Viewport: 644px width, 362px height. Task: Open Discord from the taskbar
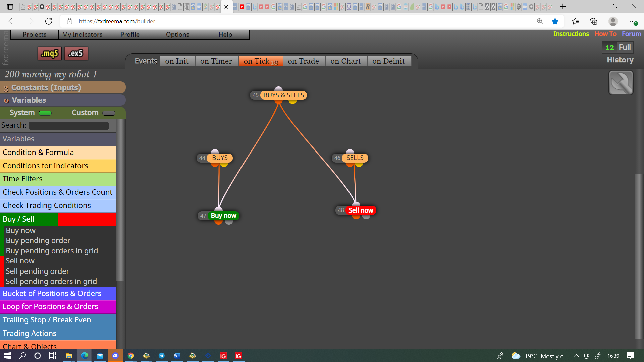pyautogui.click(x=115, y=356)
